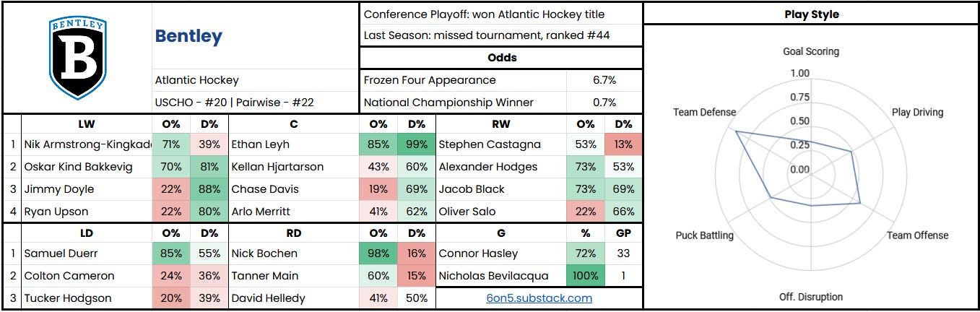
Task: Click the Goal Scoring radar label
Action: [x=811, y=52]
